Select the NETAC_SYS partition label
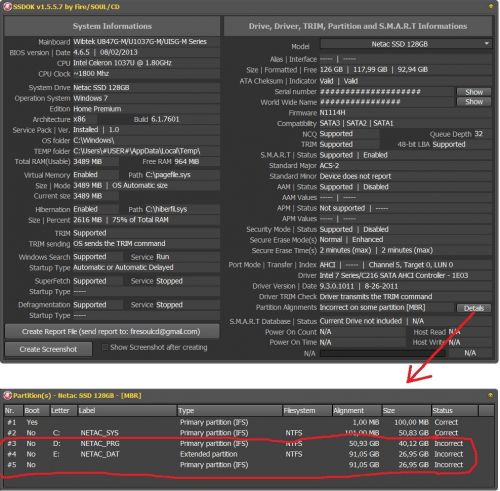Viewport: 500px width, 491px height. [99, 433]
